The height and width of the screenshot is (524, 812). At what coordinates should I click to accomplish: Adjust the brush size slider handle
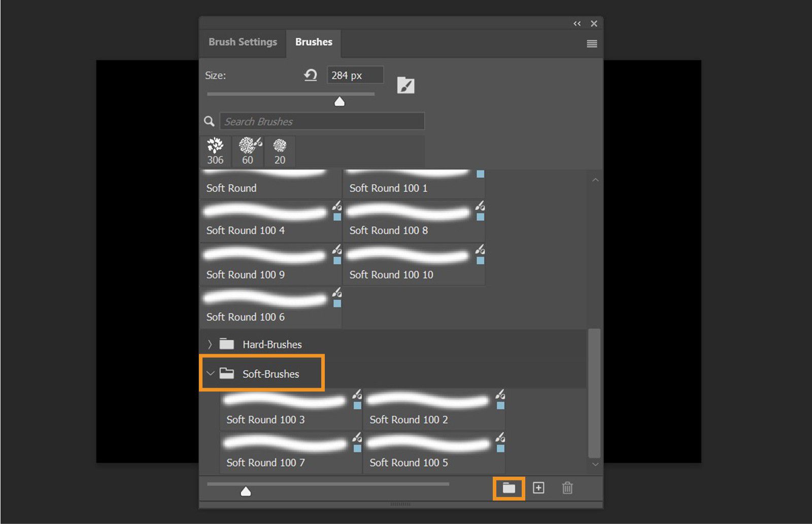pyautogui.click(x=340, y=101)
